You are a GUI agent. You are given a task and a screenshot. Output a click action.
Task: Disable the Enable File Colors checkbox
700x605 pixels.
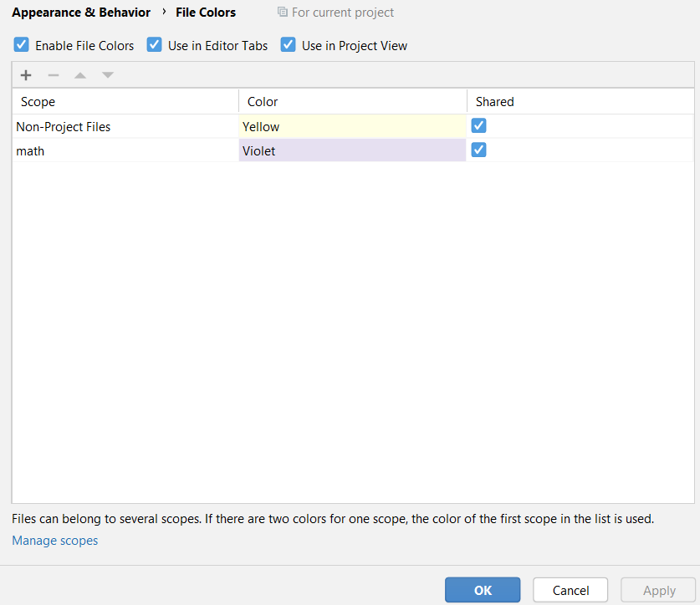pyautogui.click(x=20, y=44)
